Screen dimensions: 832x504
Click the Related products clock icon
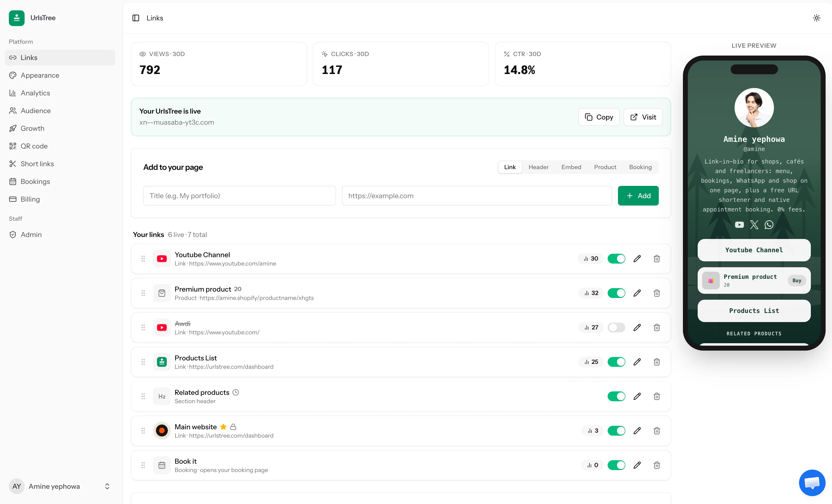tap(236, 392)
